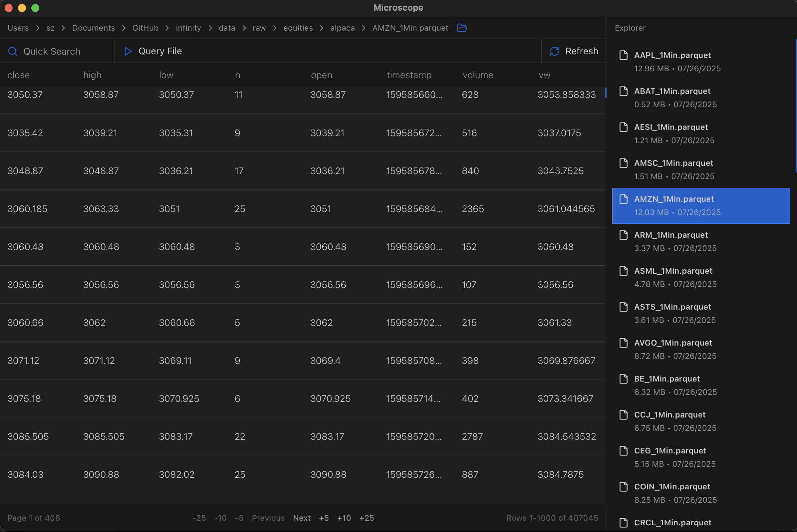
Task: Click the Refresh circular arrows icon
Action: [554, 51]
